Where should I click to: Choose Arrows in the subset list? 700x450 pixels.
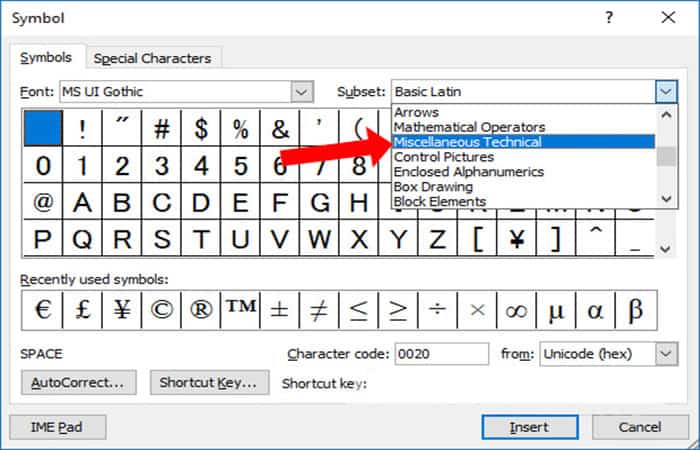click(523, 112)
